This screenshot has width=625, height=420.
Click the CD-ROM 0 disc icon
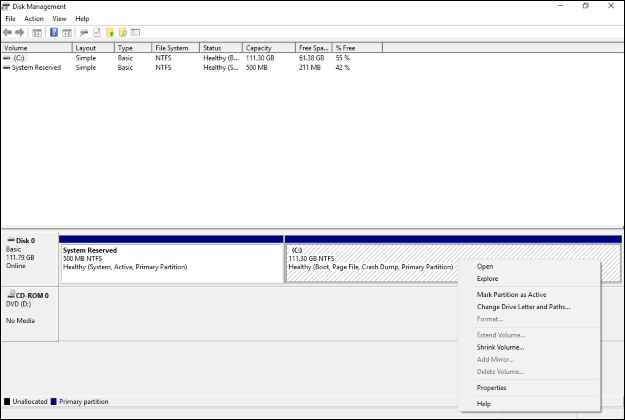11,294
